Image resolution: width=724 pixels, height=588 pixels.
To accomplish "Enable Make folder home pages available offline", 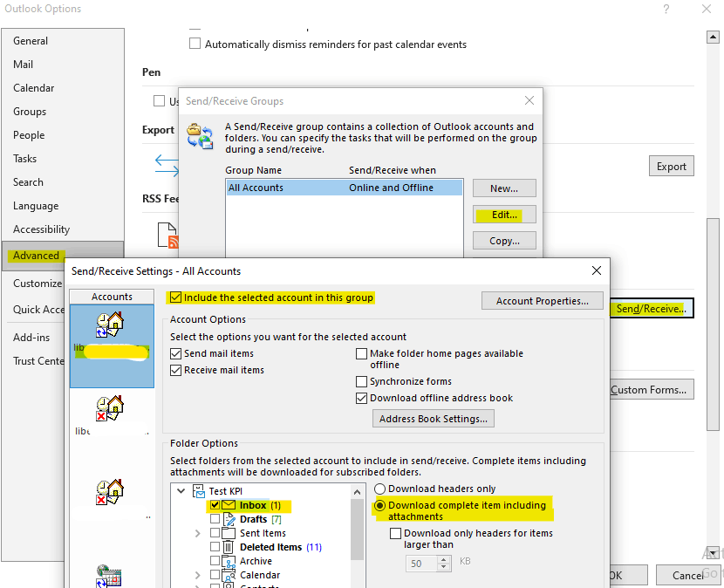I will tap(361, 354).
